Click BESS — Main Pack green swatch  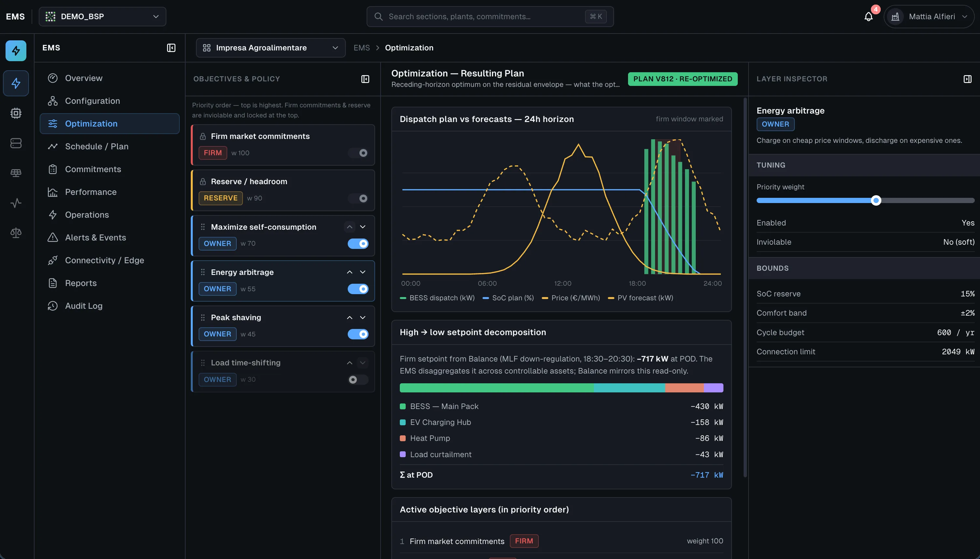click(403, 406)
